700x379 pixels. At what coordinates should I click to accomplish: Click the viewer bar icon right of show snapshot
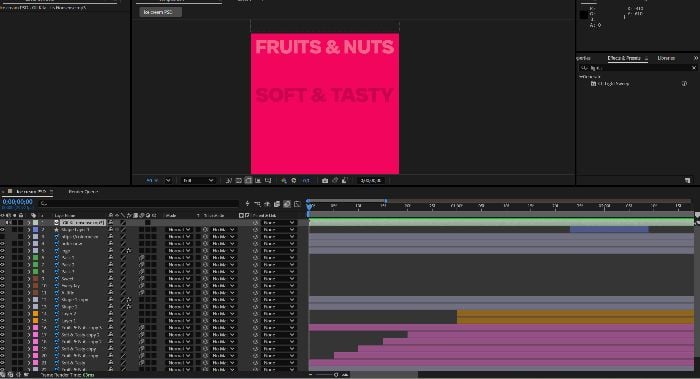coord(345,180)
